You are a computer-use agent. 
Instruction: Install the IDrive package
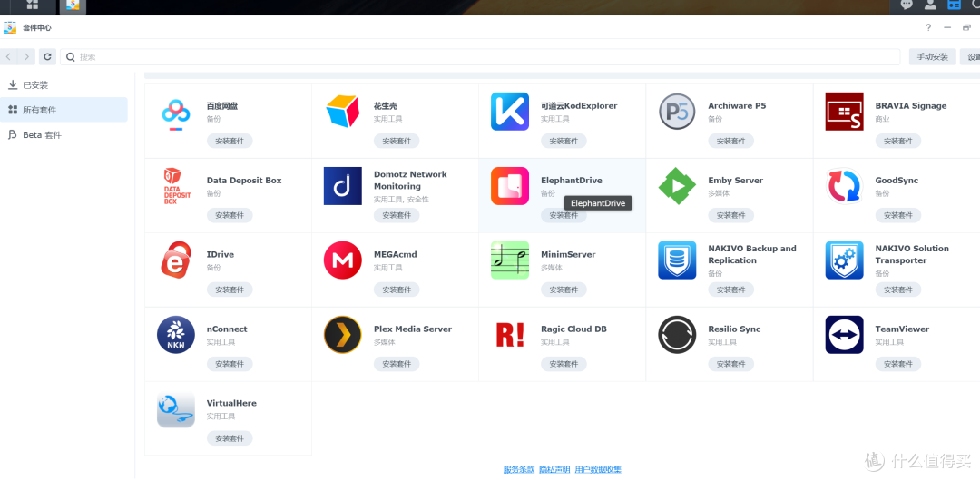(x=230, y=290)
